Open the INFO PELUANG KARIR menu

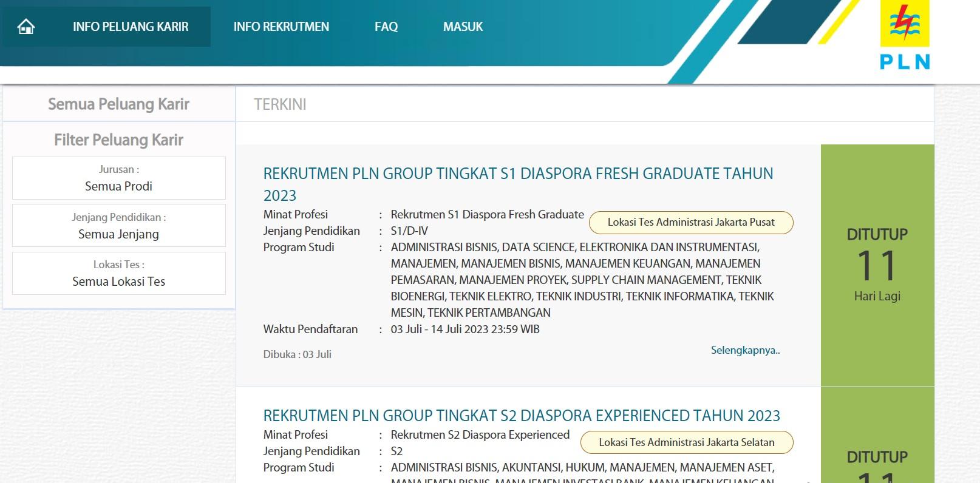(x=131, y=27)
